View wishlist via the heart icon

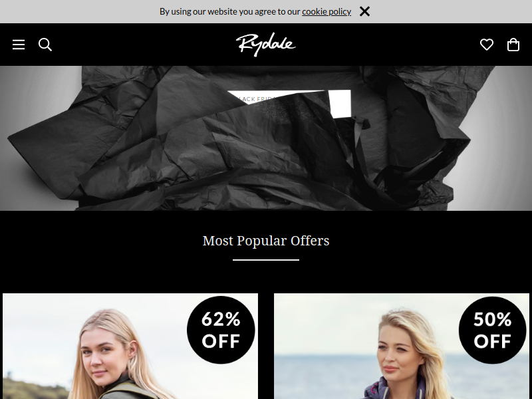(x=487, y=45)
